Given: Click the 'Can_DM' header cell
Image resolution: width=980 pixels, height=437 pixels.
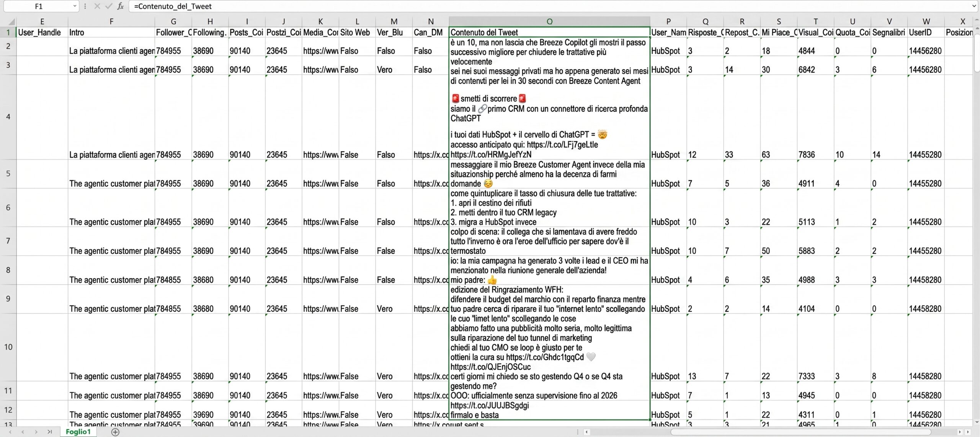Looking at the screenshot, I should click(431, 32).
